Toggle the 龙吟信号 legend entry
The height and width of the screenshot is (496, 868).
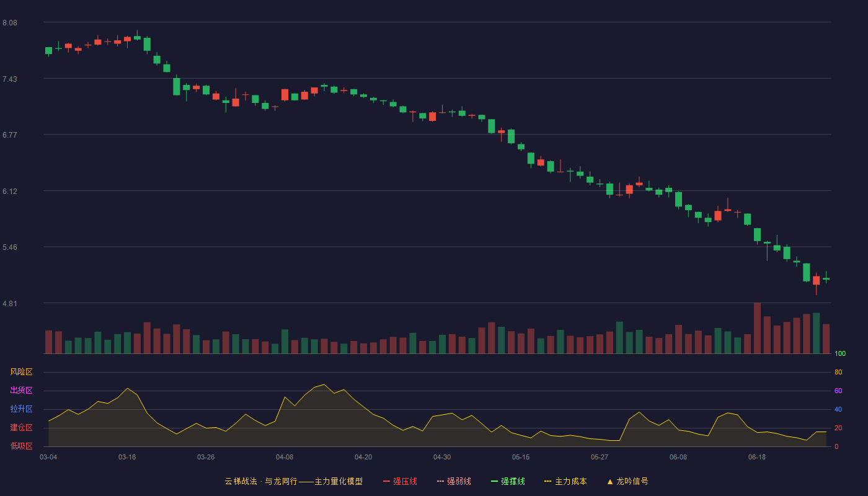point(627,481)
